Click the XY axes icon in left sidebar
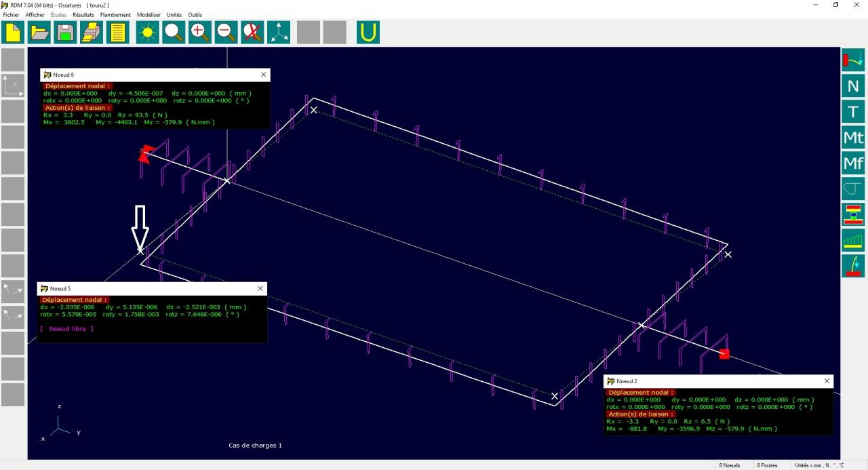This screenshot has width=868, height=470. (x=13, y=85)
